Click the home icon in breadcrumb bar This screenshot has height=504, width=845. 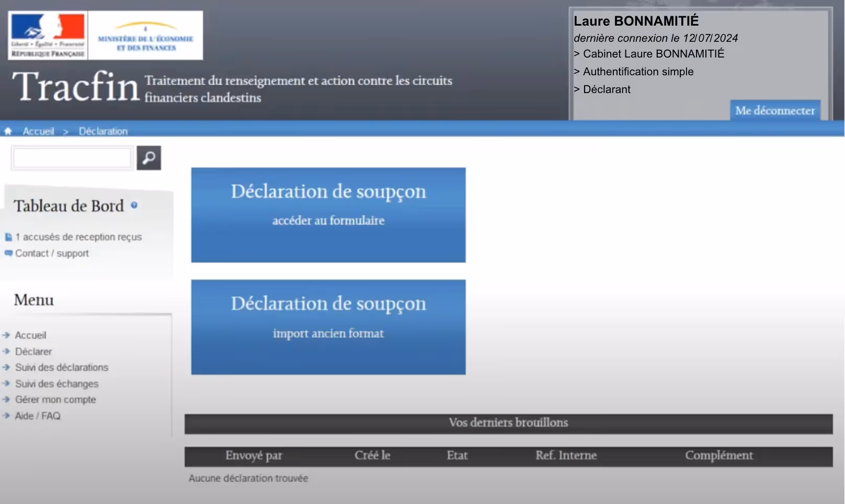[x=8, y=131]
